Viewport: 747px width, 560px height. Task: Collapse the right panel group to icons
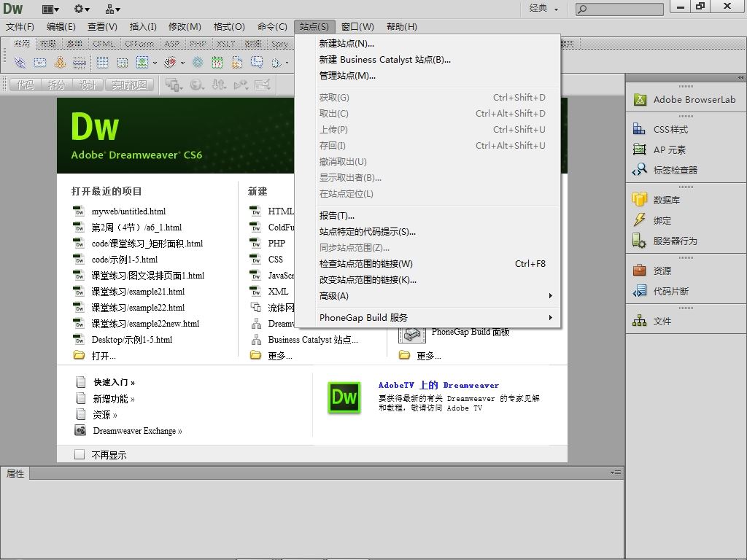tap(741, 77)
